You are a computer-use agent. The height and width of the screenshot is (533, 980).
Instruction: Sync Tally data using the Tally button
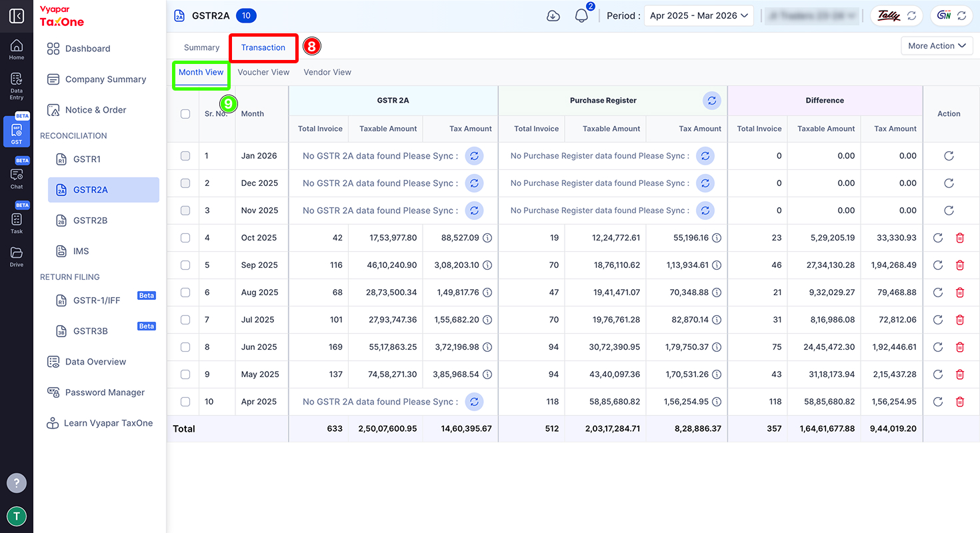tap(896, 16)
